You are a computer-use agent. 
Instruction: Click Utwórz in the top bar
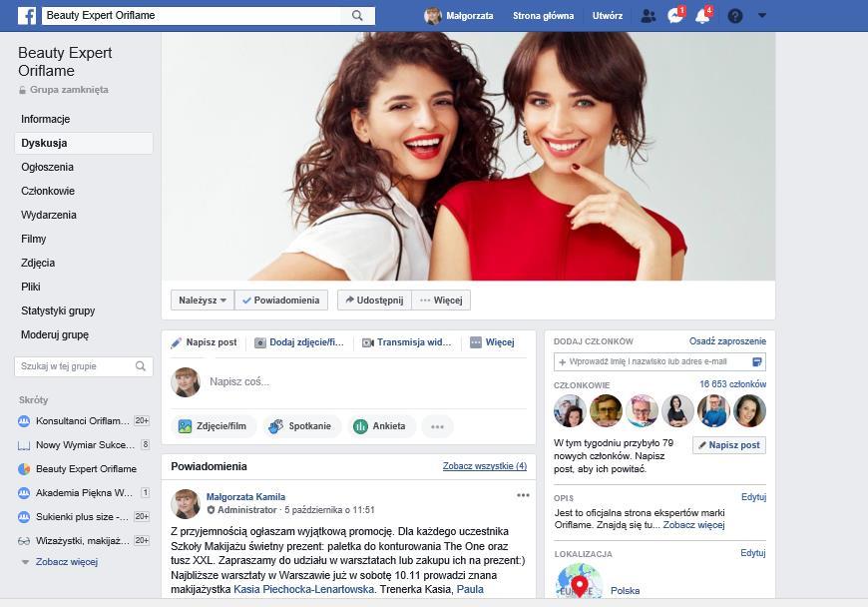608,16
